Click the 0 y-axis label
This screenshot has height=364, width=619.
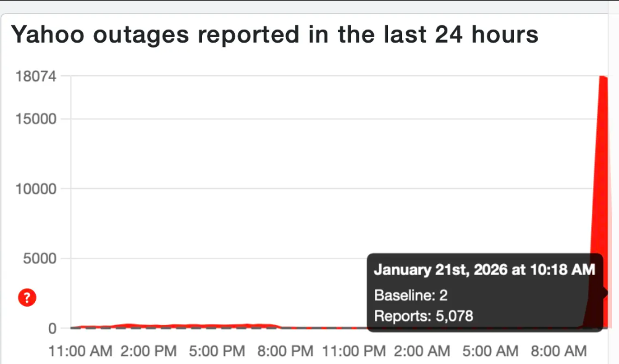tap(52, 328)
